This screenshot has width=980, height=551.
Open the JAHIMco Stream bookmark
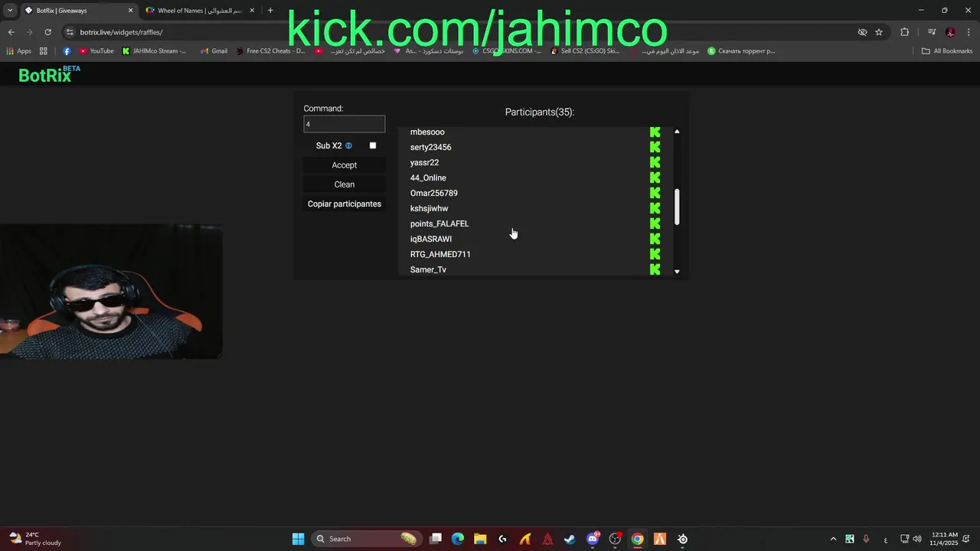point(155,51)
